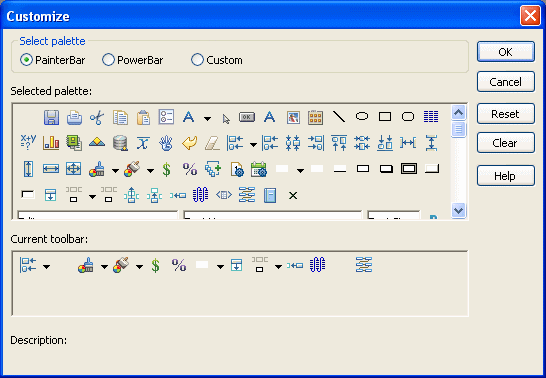This screenshot has width=546, height=378.
Task: Pick the bar chart graph icon
Action: [51, 143]
